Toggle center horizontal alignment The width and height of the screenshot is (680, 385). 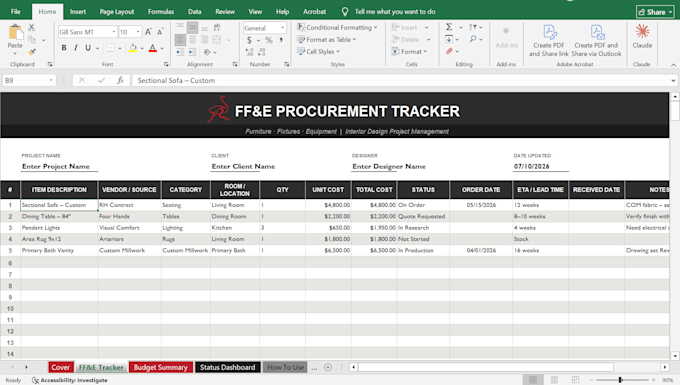192,40
